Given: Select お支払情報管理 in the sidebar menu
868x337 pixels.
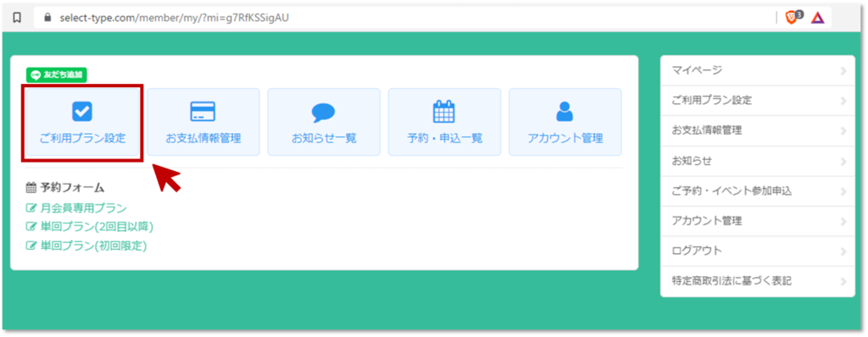Looking at the screenshot, I should 757,131.
